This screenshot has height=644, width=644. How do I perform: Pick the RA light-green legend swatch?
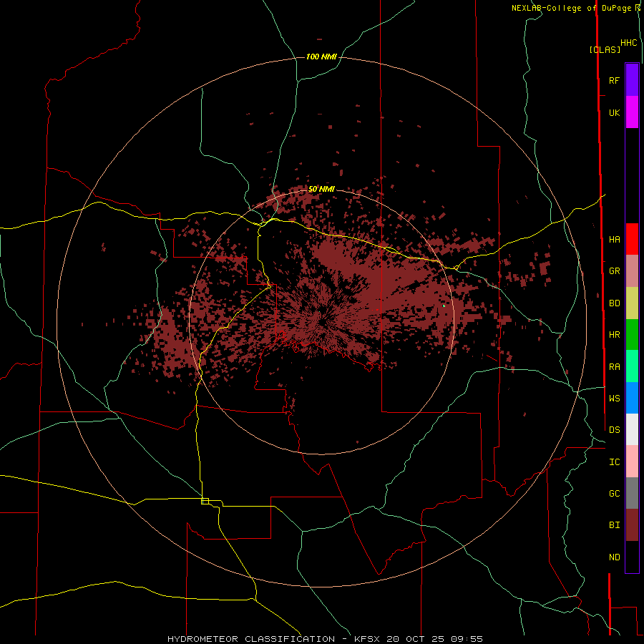click(x=632, y=366)
